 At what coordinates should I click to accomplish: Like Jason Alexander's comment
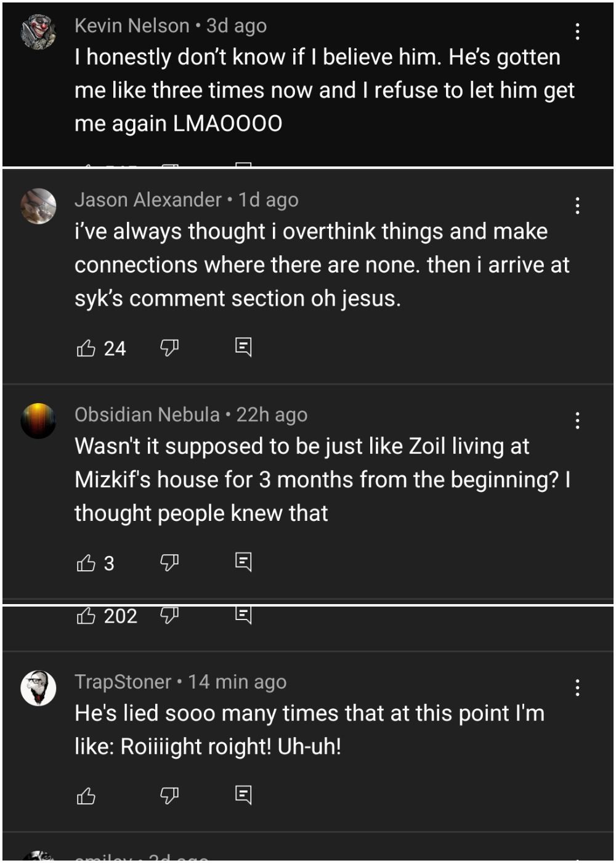tap(86, 348)
